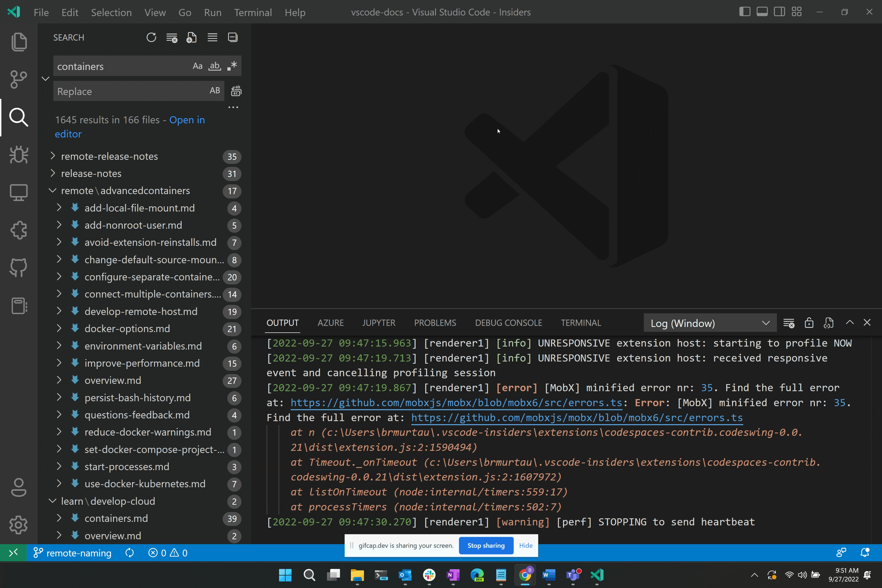Open the Terminal menu
Screen dimensions: 882x588
(x=253, y=12)
